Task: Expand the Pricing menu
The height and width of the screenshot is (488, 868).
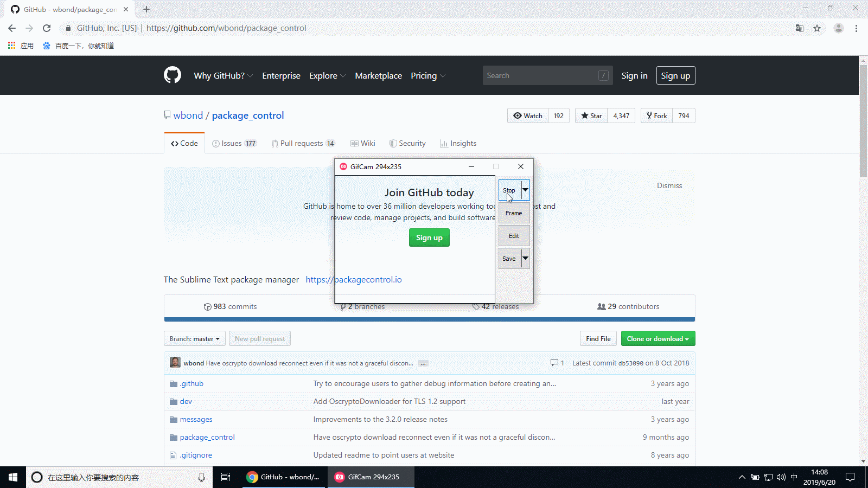Action: (428, 75)
